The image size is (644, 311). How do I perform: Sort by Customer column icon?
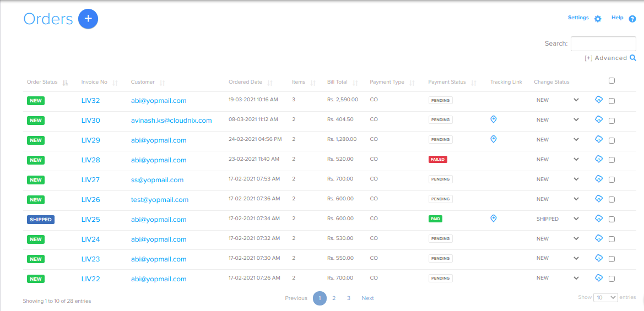(x=162, y=83)
